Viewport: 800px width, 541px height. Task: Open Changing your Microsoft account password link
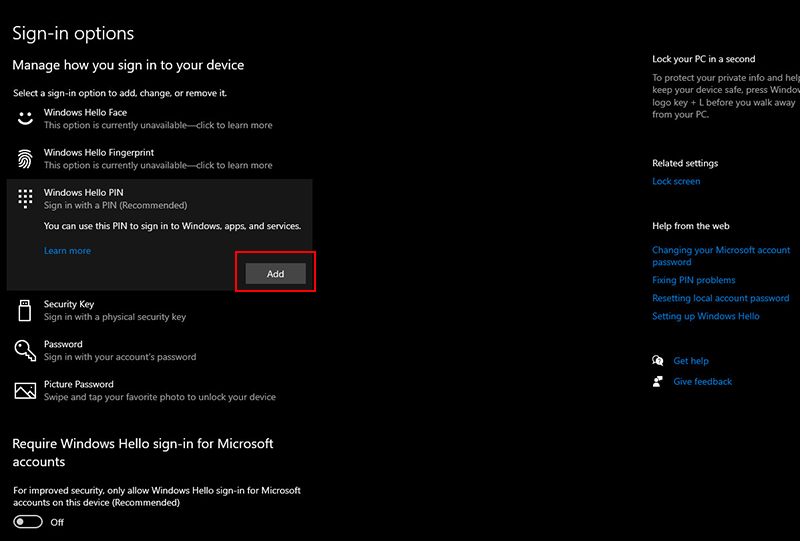pos(721,256)
